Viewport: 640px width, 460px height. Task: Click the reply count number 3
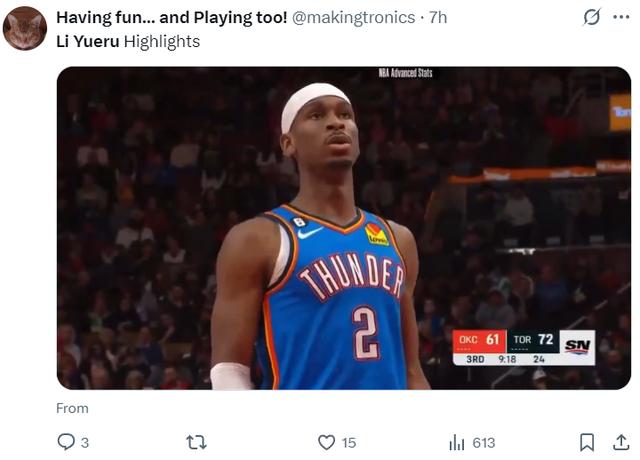pyautogui.click(x=85, y=442)
